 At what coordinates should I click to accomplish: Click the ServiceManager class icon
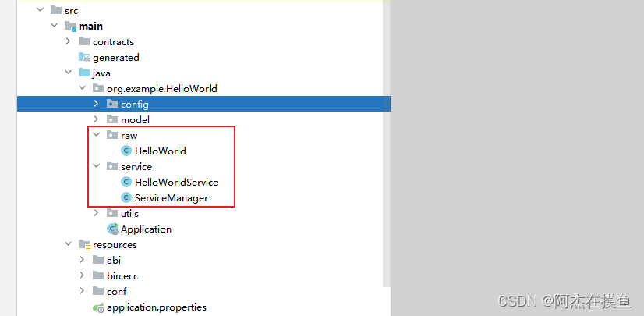coord(126,197)
